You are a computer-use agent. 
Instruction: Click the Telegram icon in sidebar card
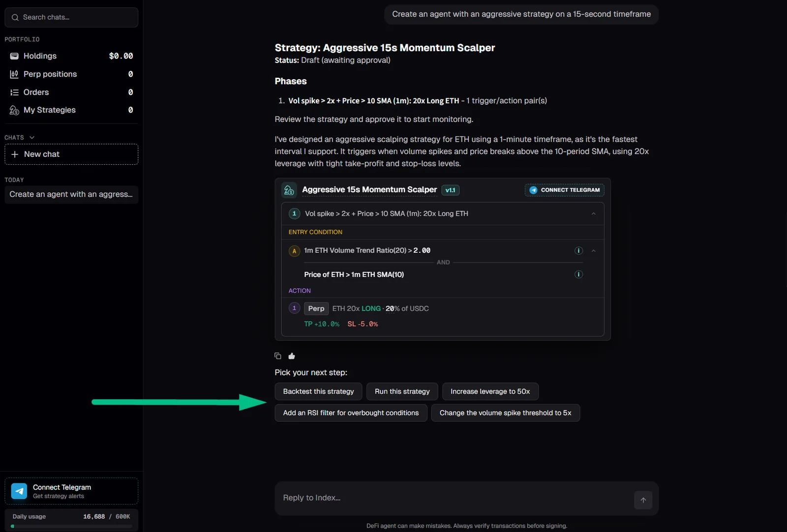tap(19, 491)
